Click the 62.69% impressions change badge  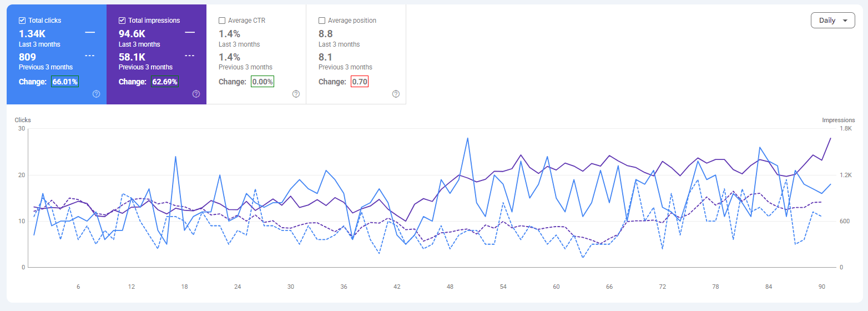pos(165,82)
